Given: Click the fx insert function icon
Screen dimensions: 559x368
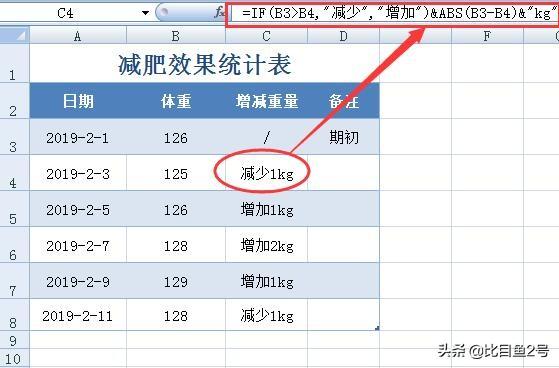Looking at the screenshot, I should 219,13.
